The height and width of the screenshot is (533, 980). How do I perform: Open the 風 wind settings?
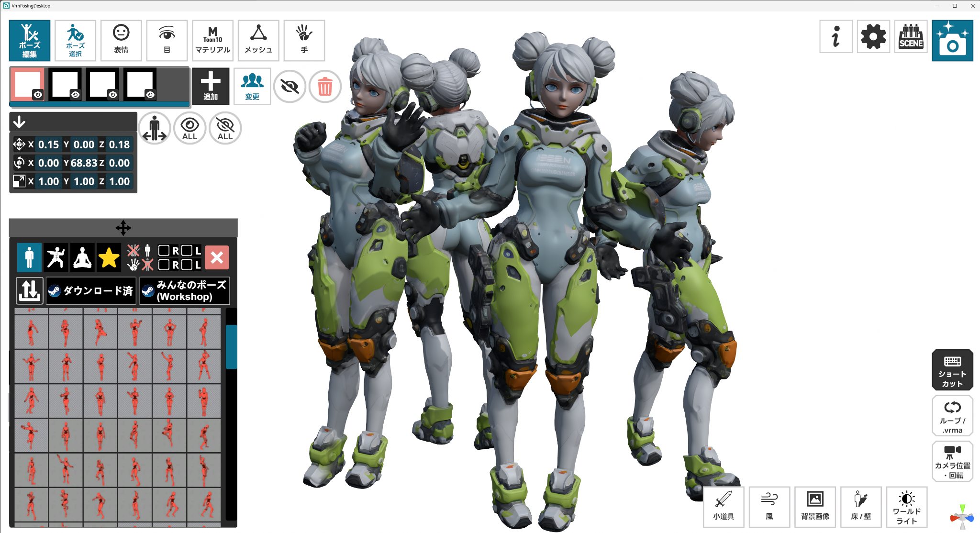click(x=769, y=507)
